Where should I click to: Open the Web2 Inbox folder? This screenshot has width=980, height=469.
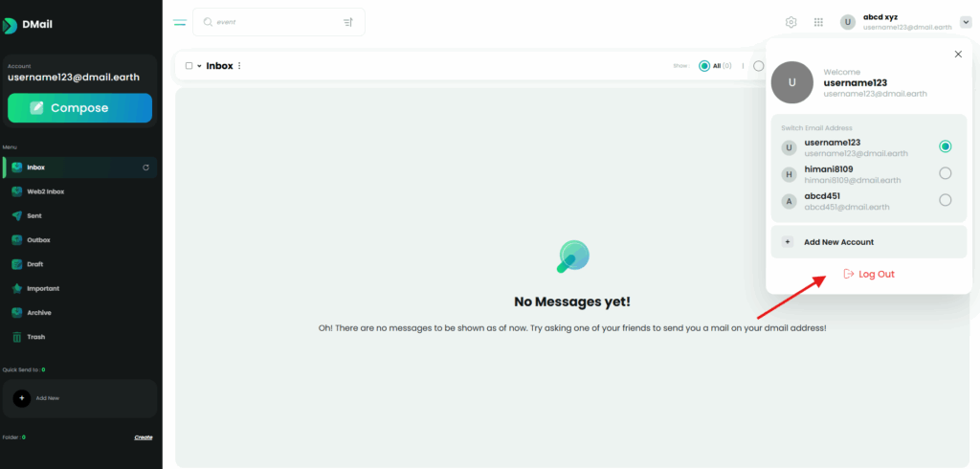point(45,191)
